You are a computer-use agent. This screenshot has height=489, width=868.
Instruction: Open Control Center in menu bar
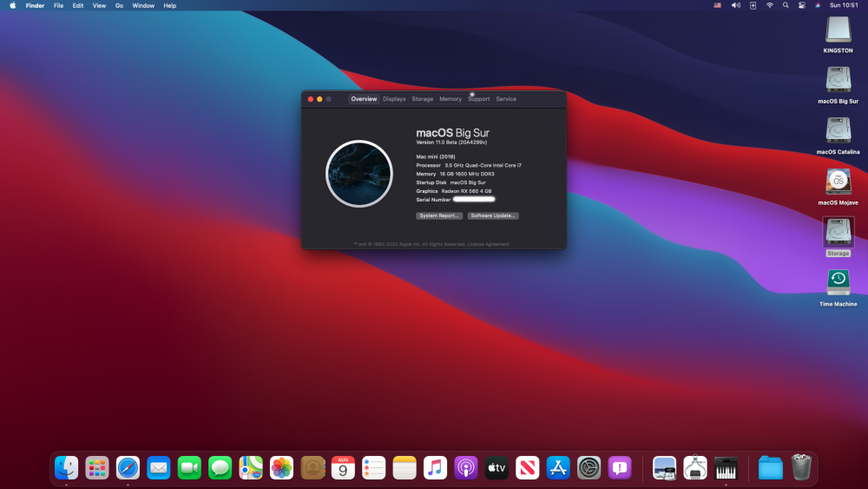(801, 5)
